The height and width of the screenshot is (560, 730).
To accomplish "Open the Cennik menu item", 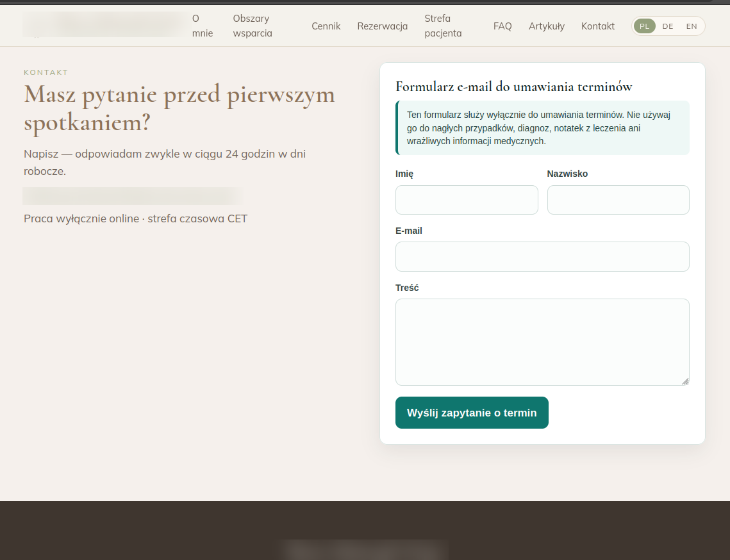I will 326,26.
